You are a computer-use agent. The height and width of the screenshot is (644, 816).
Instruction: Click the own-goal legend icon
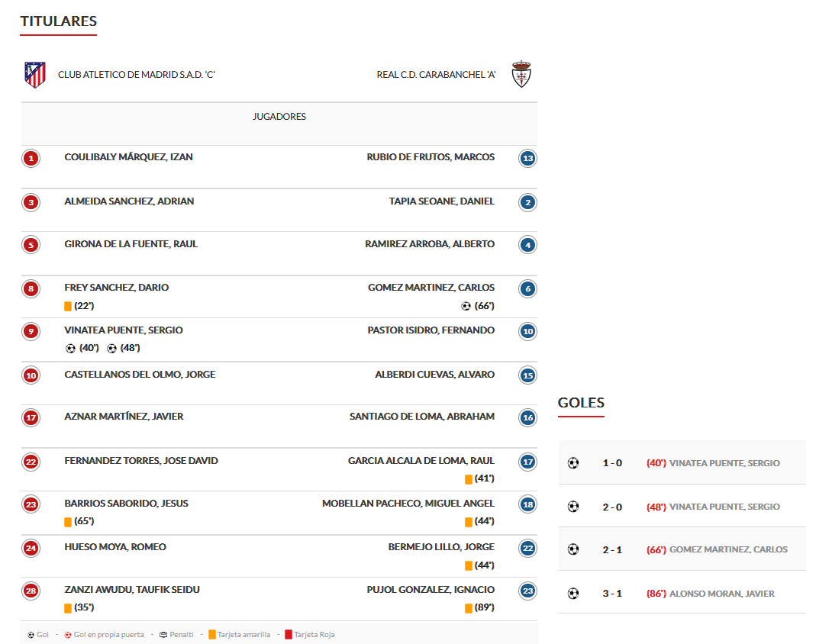68,635
